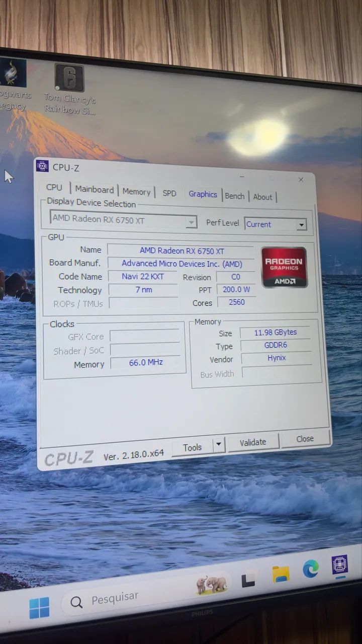Click the search magnifier in the taskbar
Viewport: 362px width, 644px height.
tap(76, 602)
